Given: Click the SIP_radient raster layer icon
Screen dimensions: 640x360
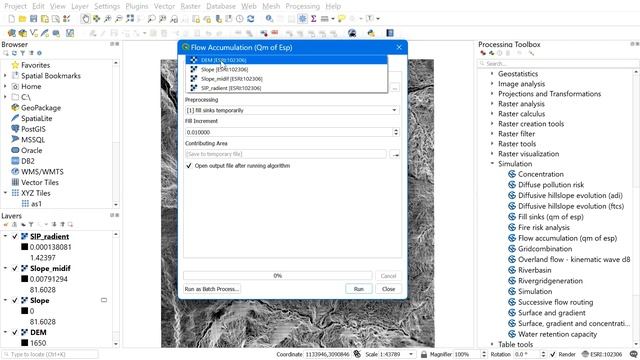Looking at the screenshot, I should 24,236.
